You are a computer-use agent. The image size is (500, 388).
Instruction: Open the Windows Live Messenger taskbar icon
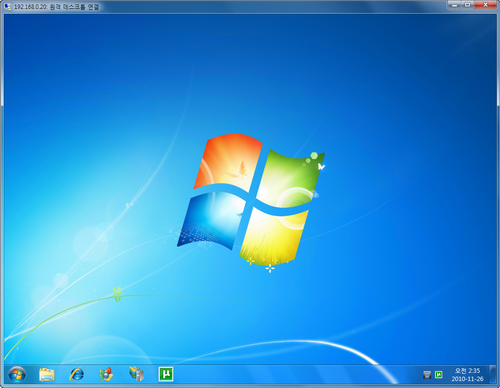(x=106, y=374)
